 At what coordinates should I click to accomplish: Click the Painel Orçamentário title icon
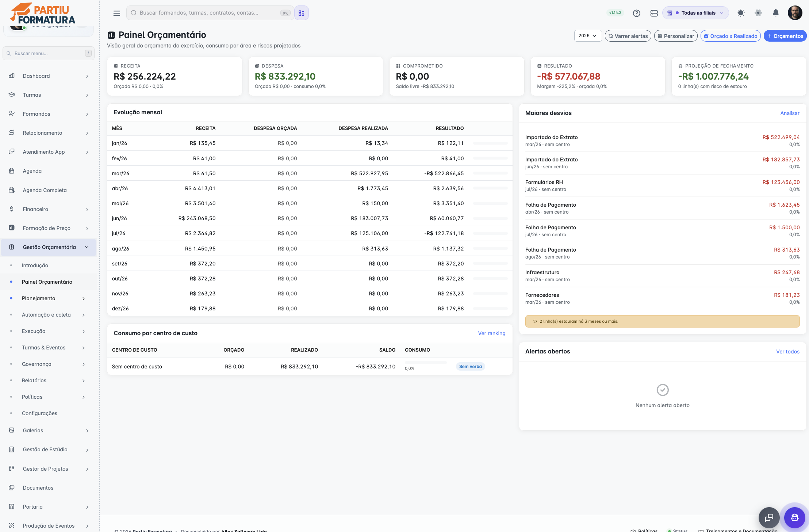coord(111,35)
